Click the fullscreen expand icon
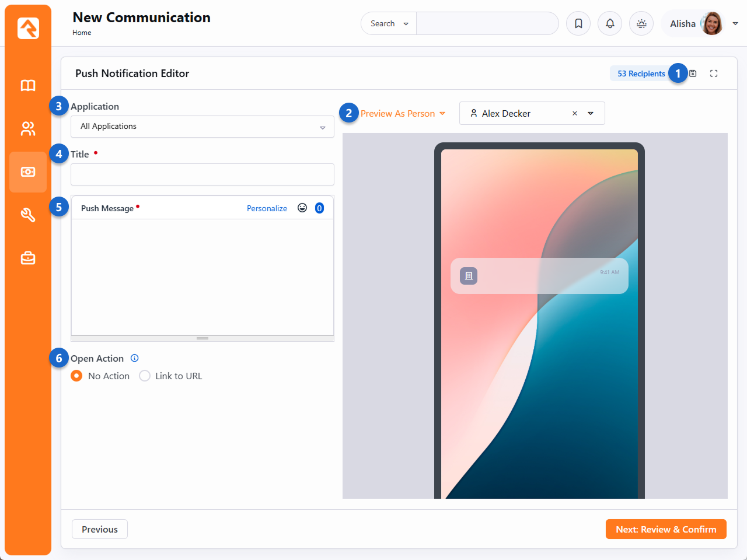747x560 pixels. click(x=714, y=73)
